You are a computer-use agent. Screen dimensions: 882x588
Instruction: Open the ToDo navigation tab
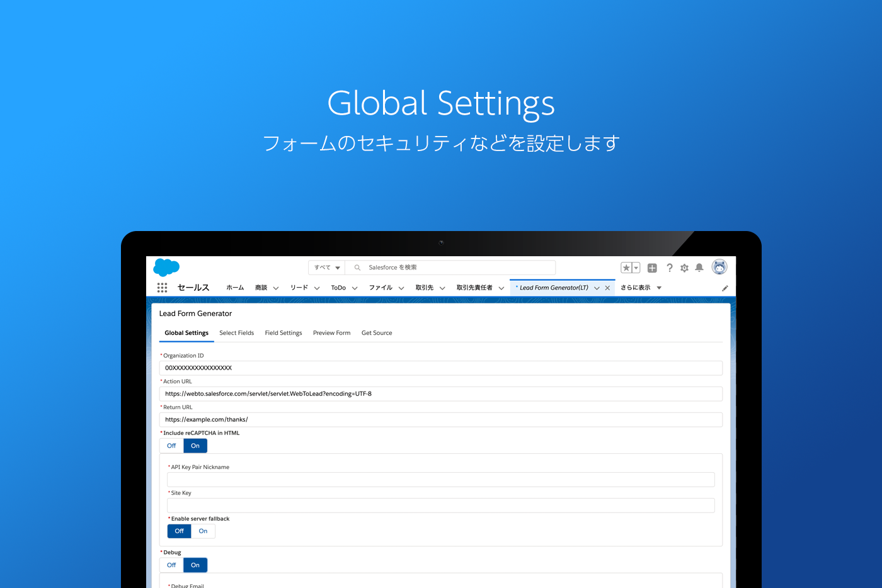point(338,288)
